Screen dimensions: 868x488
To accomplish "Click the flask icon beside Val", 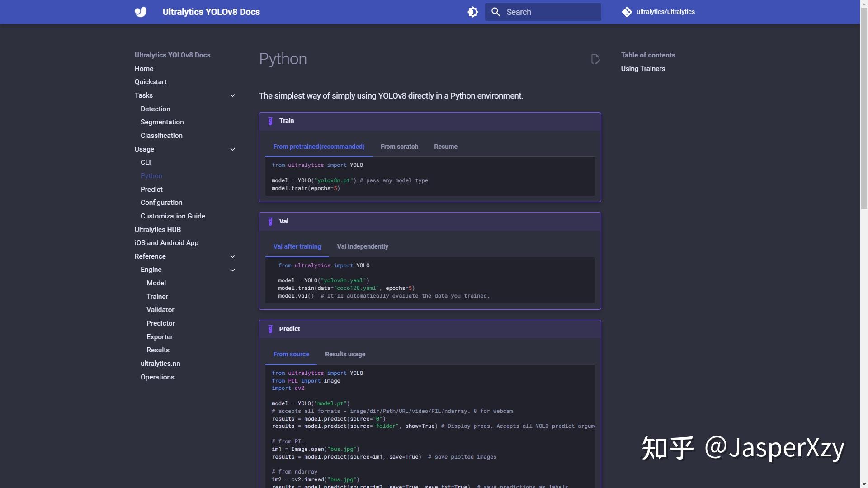I will pos(270,221).
